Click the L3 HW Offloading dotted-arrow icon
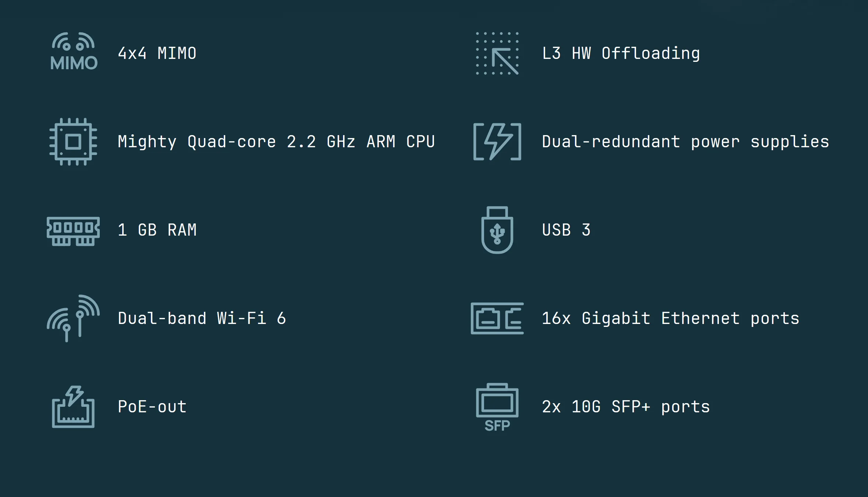The image size is (868, 497). 497,53
